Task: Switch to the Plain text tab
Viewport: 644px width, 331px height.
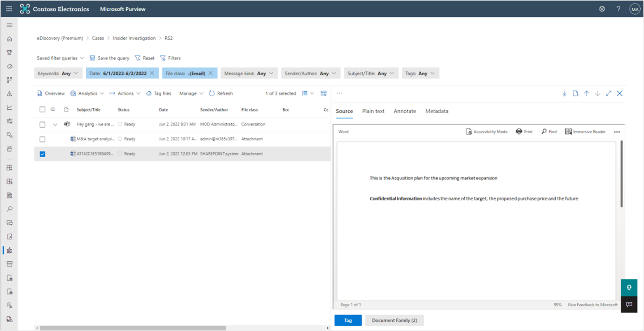Action: pyautogui.click(x=373, y=111)
